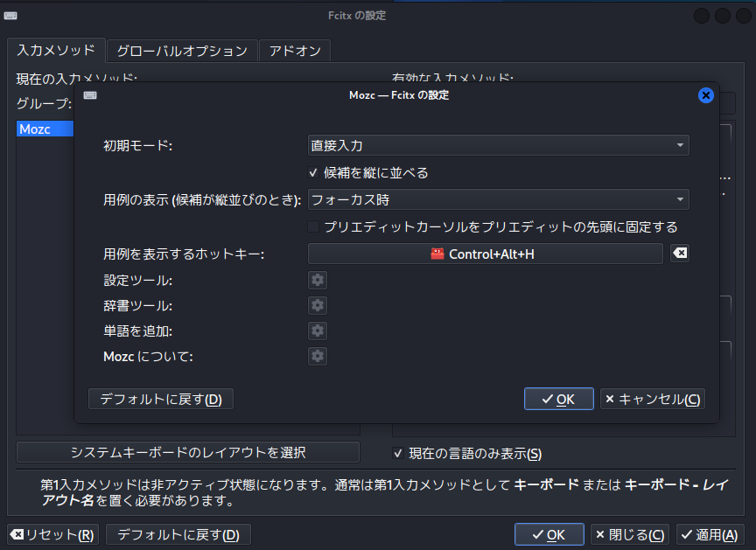Click the 適用 button
756x550 pixels.
tap(710, 535)
